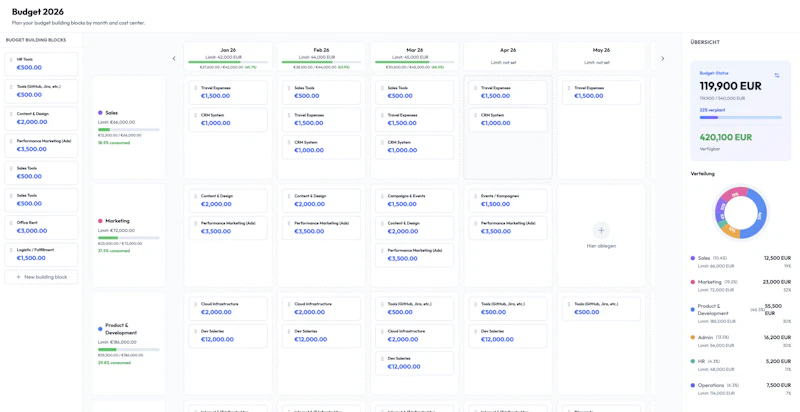Open the May 26 month header
This screenshot has height=412, width=800.
pyautogui.click(x=601, y=57)
